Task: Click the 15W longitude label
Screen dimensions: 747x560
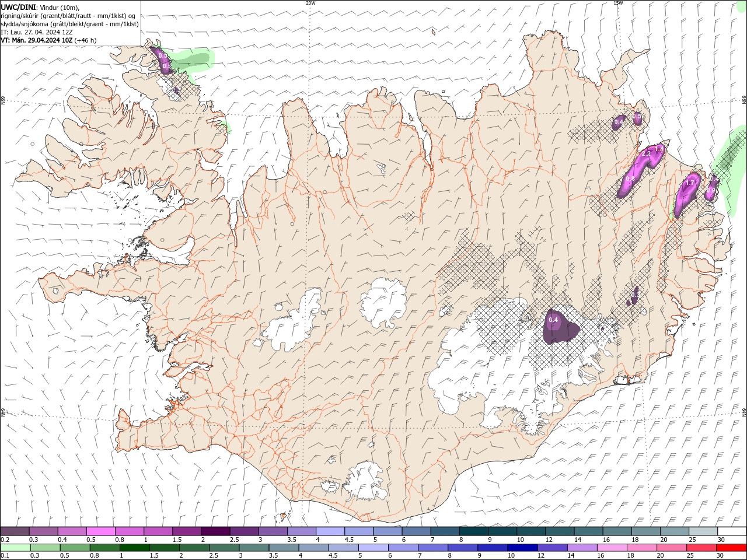Action: pos(618,3)
